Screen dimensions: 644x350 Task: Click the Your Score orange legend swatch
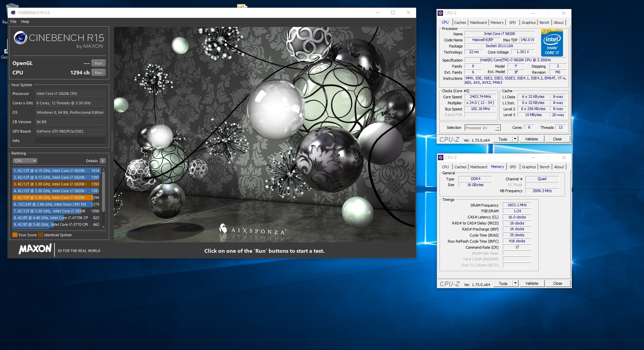coord(15,235)
